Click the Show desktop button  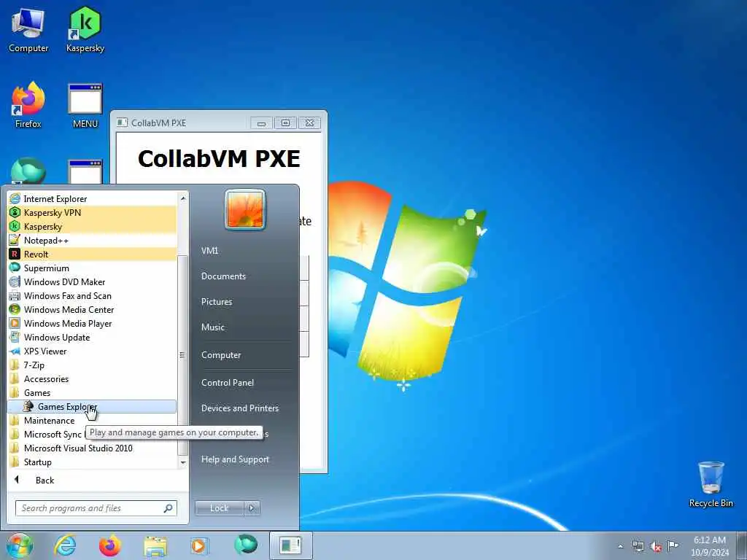tap(742, 545)
